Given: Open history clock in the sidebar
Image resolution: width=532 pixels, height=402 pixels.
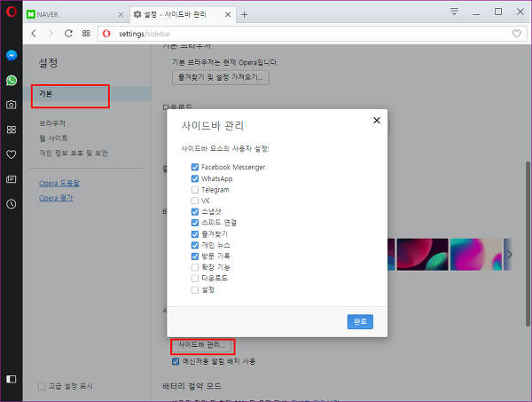Looking at the screenshot, I should 12,204.
